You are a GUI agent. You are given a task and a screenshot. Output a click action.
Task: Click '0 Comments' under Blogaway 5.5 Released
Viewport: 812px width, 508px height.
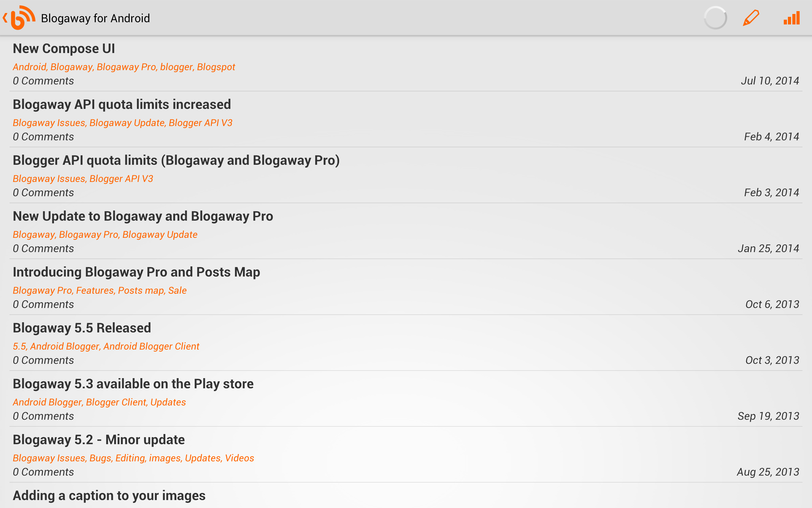(x=43, y=360)
